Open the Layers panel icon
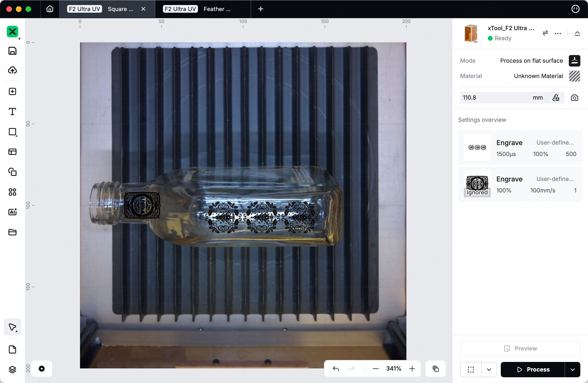The image size is (588, 383). click(x=12, y=369)
